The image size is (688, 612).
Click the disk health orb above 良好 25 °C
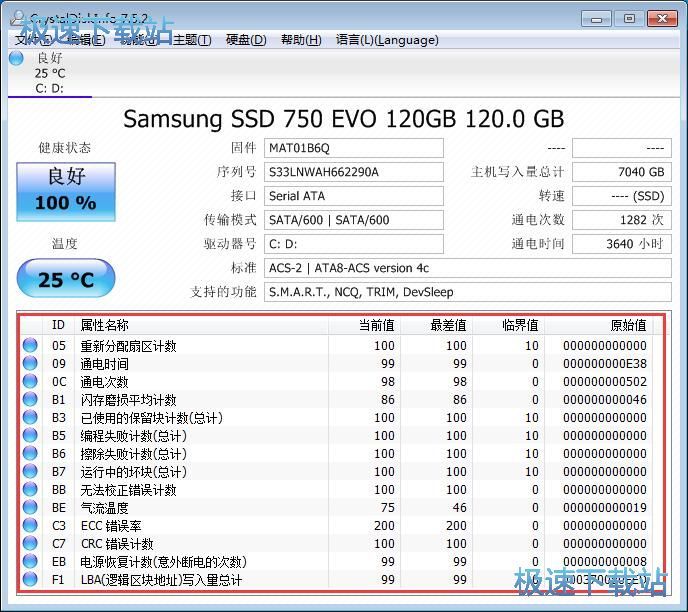[16, 58]
